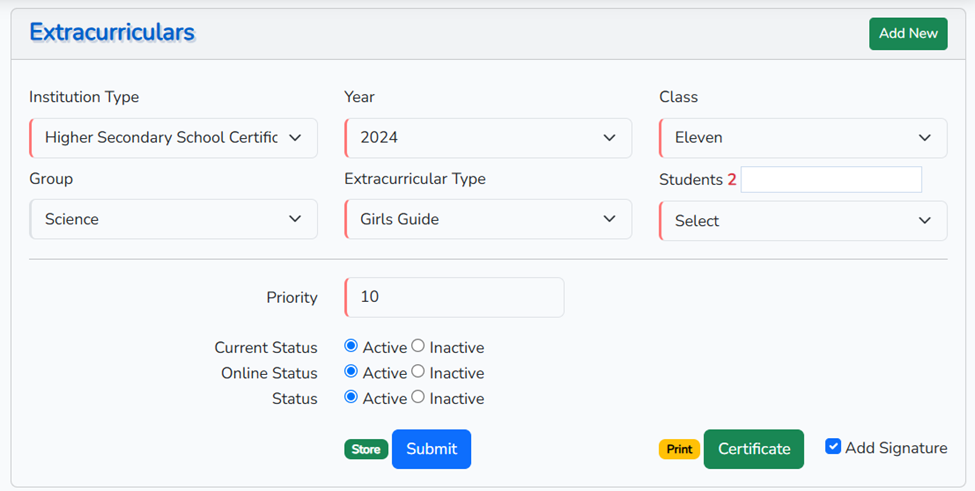Open the Institution Type dropdown
975x491 pixels.
(x=174, y=138)
